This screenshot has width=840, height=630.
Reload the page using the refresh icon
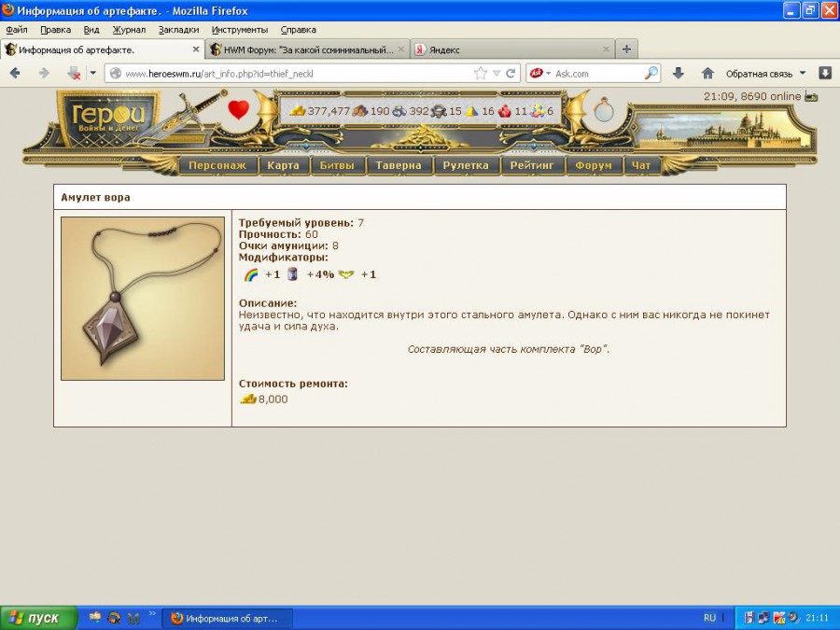tap(511, 73)
